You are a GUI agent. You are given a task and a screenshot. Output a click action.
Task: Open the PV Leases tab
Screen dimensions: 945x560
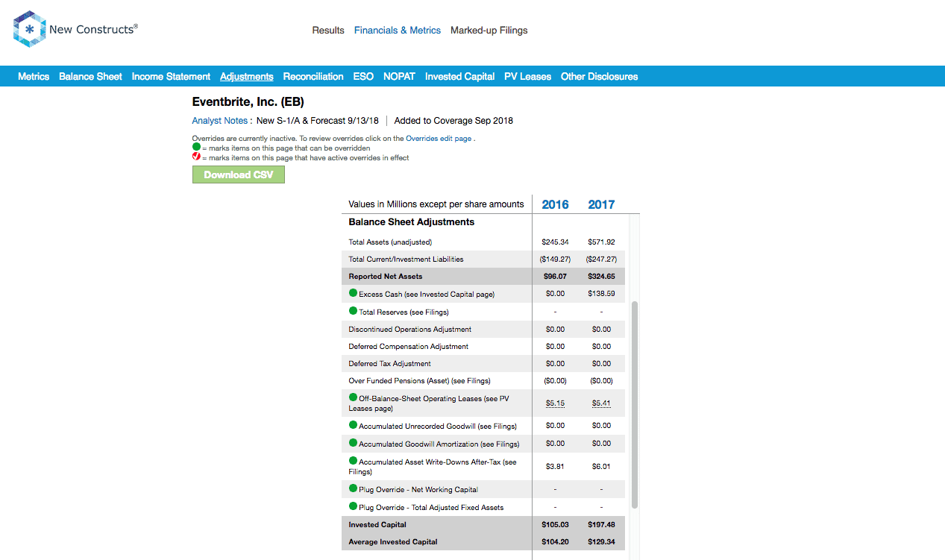pyautogui.click(x=528, y=76)
